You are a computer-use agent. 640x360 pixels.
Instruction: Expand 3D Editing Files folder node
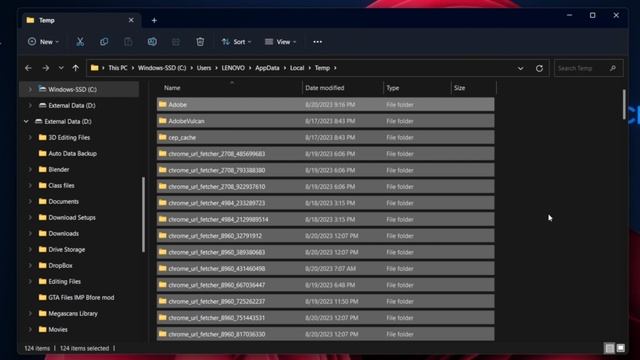[30, 138]
